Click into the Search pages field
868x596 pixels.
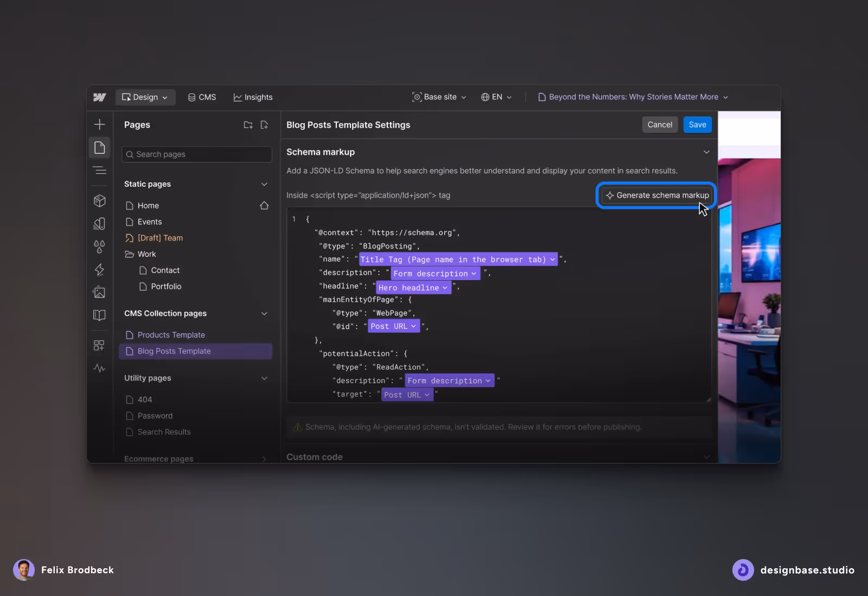coord(196,154)
